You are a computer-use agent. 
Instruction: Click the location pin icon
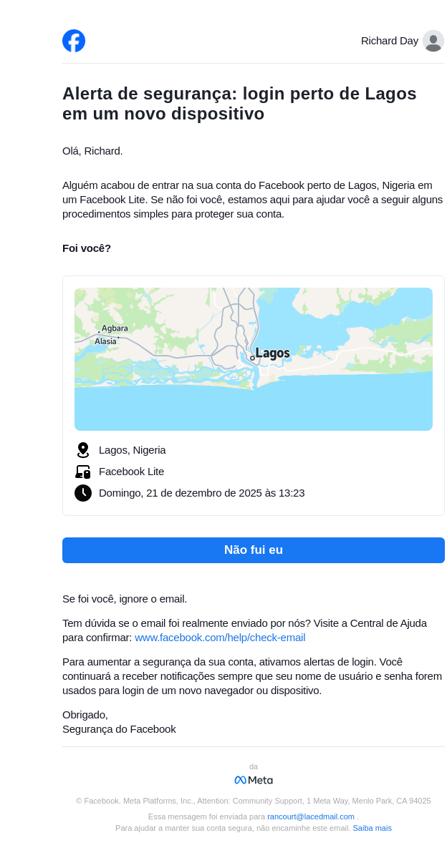83,450
